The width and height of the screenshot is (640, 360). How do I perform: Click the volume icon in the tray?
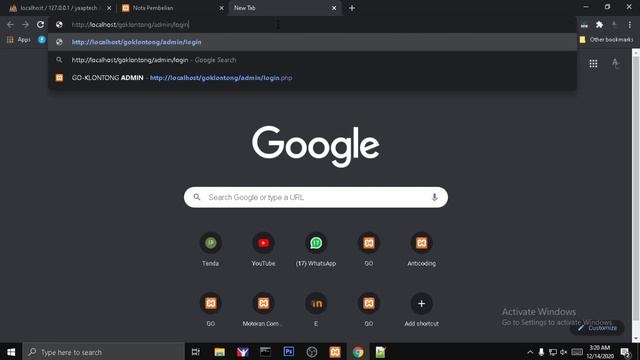564,352
